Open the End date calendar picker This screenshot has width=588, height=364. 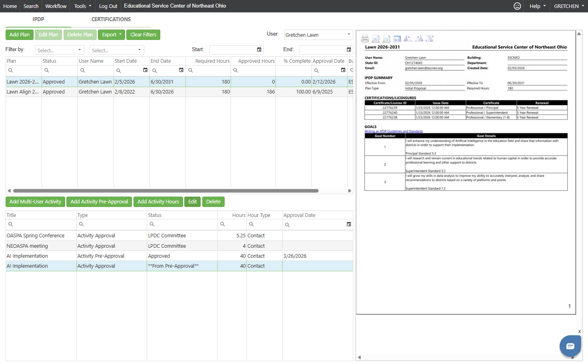(x=349, y=50)
